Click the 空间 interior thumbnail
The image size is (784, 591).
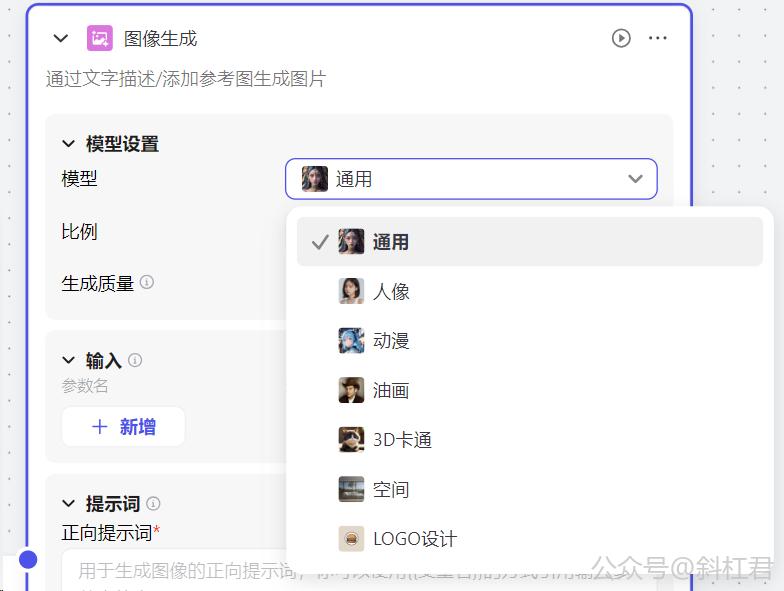point(351,489)
